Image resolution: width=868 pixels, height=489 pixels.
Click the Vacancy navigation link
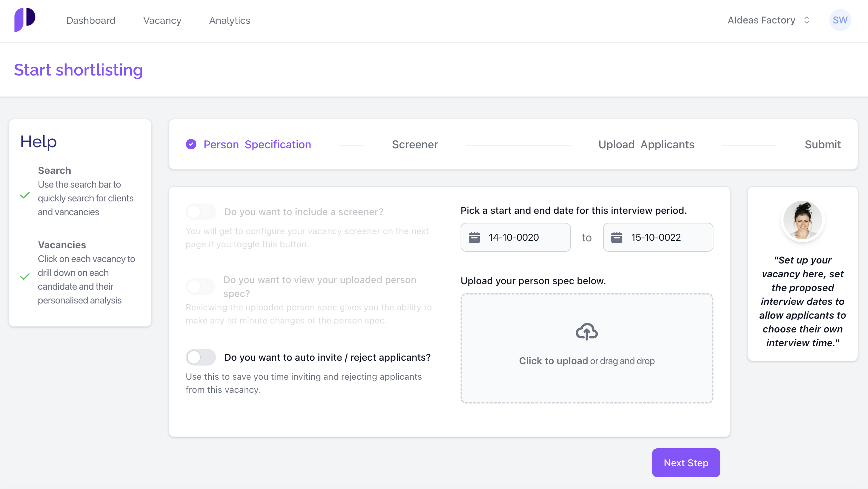[x=162, y=21]
